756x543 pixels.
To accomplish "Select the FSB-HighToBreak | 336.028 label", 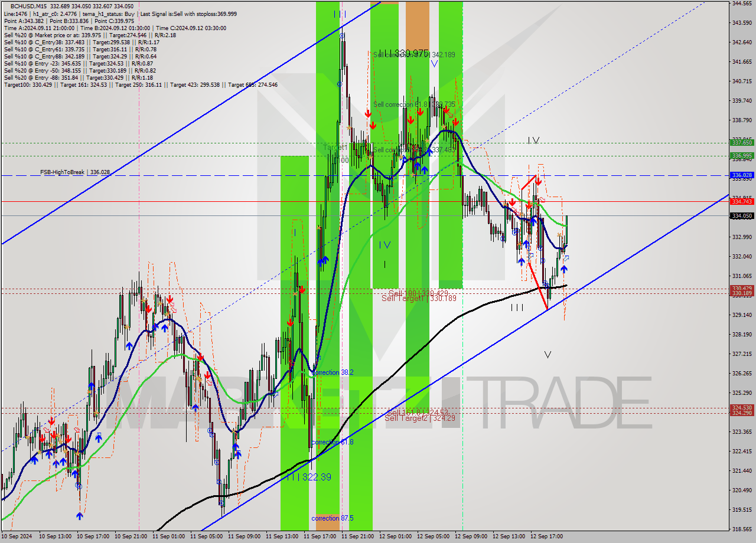I will (x=76, y=172).
